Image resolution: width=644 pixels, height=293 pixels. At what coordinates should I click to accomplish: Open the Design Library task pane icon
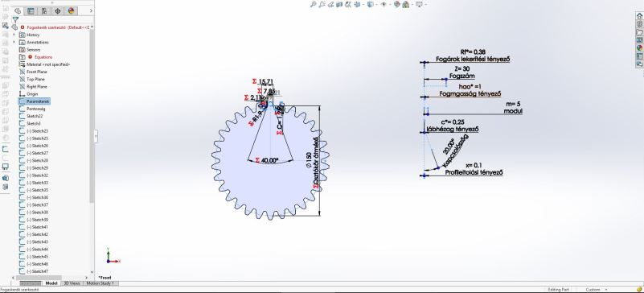point(639,24)
